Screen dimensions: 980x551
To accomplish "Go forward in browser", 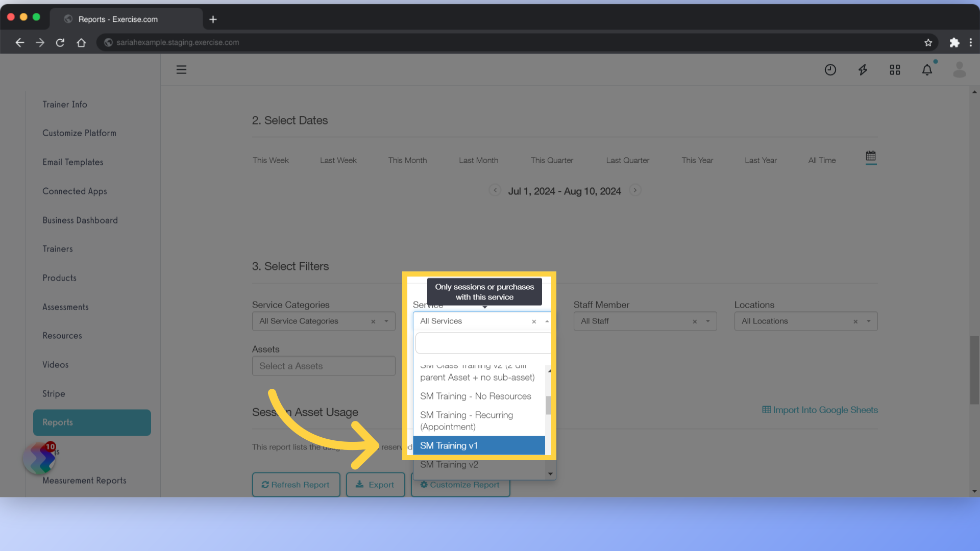I will (x=40, y=42).
